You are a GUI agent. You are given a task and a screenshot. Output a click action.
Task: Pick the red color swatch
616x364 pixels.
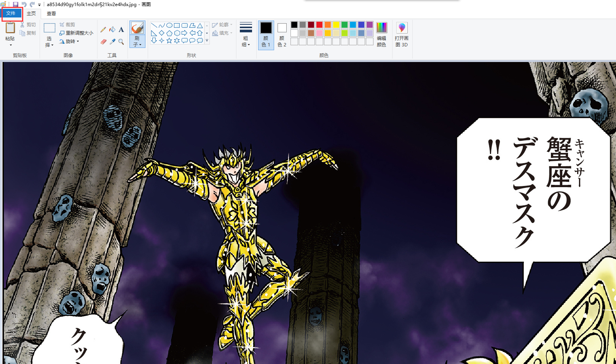(319, 25)
